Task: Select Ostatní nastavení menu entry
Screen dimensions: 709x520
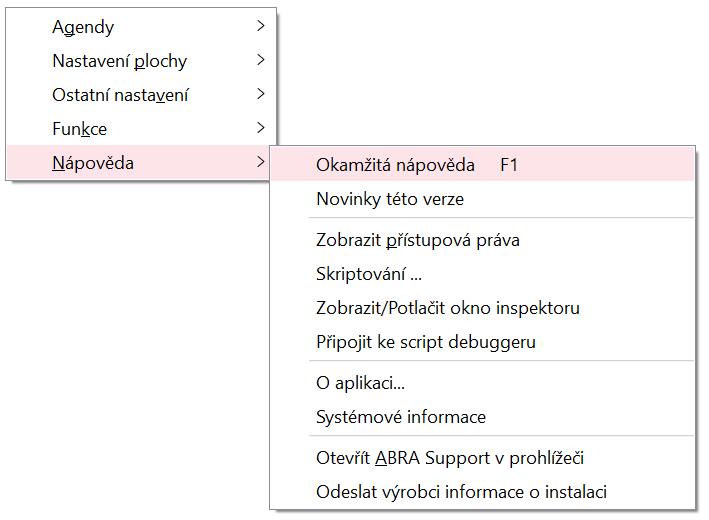Action: [120, 95]
